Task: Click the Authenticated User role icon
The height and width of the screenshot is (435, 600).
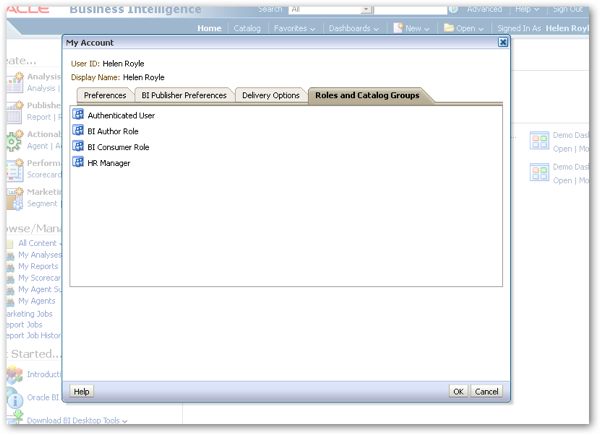Action: (78, 114)
